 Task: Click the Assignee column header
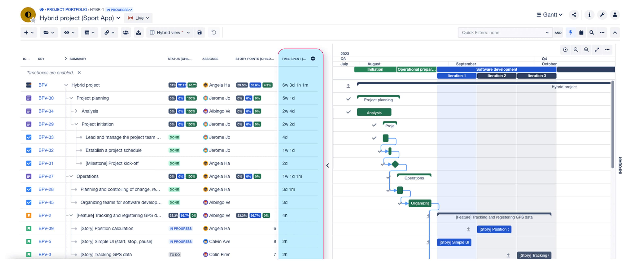tap(210, 59)
